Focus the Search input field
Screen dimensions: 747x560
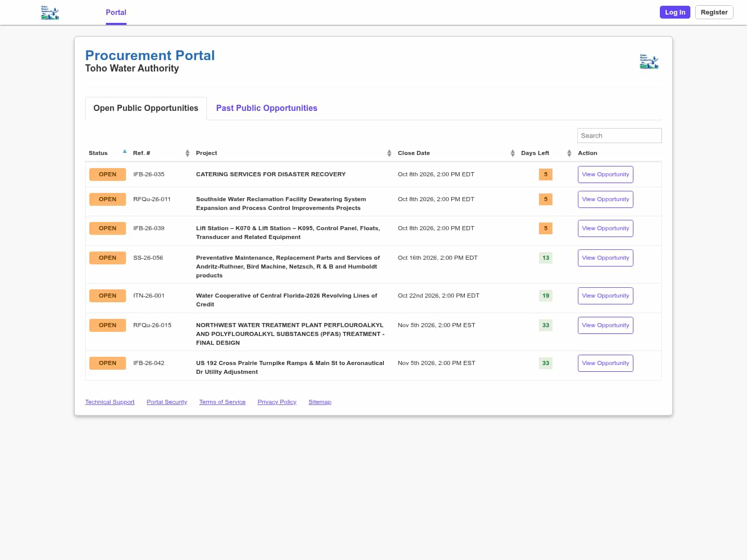pyautogui.click(x=619, y=135)
